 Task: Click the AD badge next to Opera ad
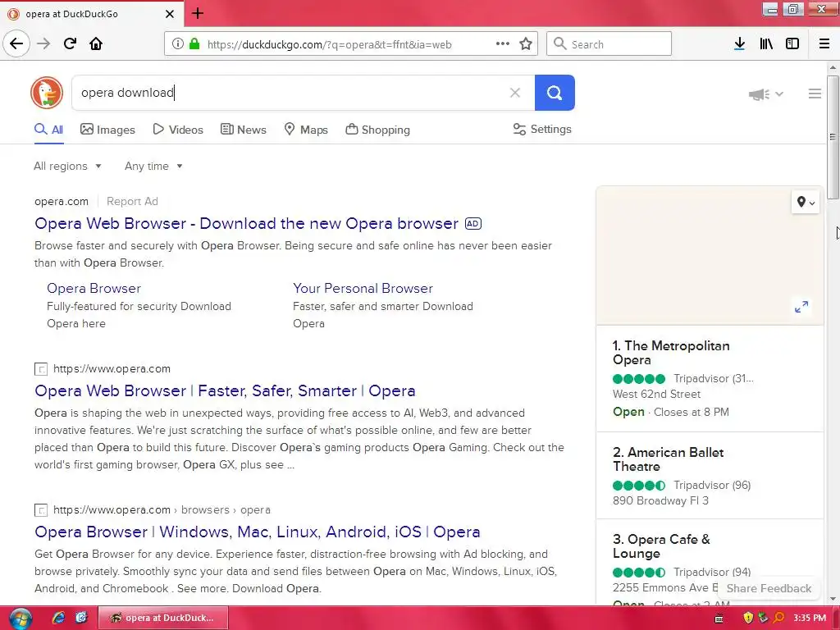473,223
